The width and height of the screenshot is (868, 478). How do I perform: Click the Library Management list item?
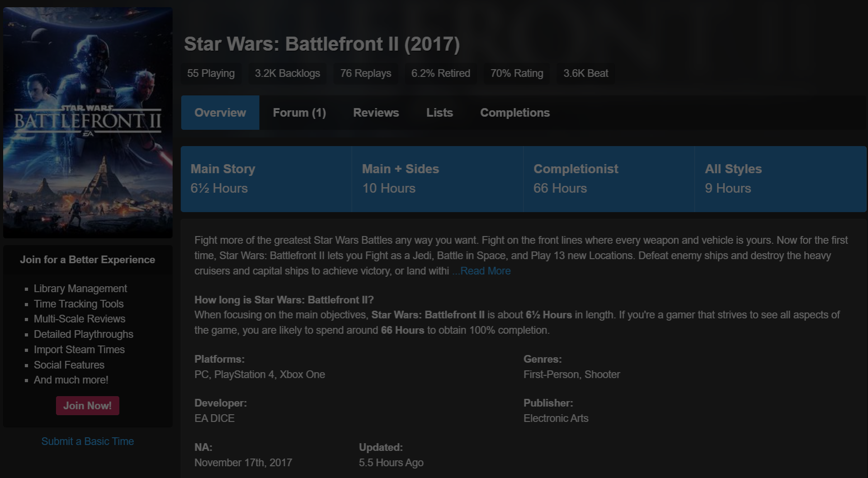click(80, 289)
